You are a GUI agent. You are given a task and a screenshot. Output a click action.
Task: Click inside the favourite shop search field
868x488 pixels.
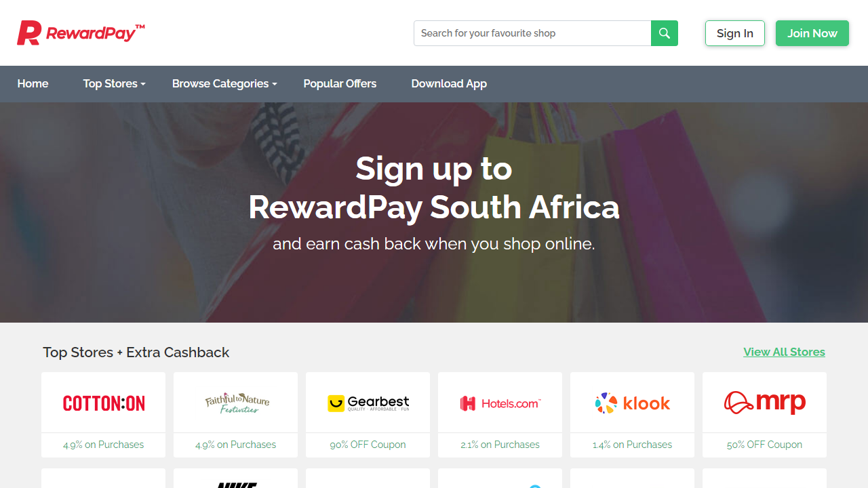tap(532, 33)
